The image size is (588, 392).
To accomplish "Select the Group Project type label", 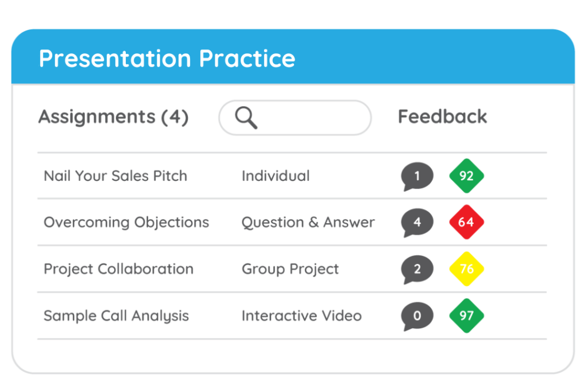I will tap(290, 269).
